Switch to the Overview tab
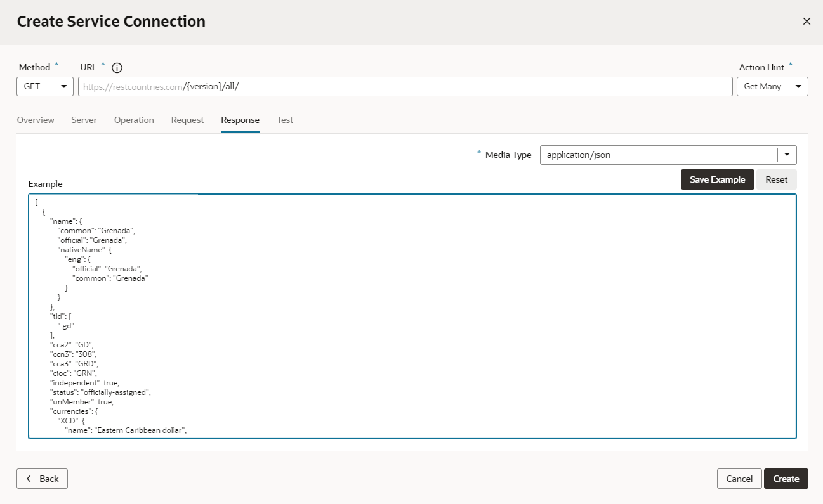 (x=36, y=120)
